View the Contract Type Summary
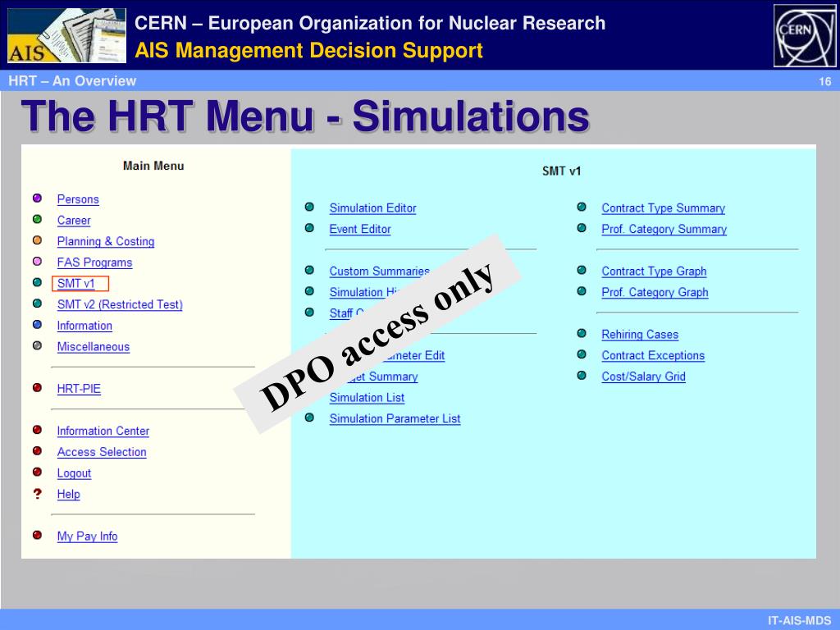Screen dimensions: 840x630 (663, 208)
